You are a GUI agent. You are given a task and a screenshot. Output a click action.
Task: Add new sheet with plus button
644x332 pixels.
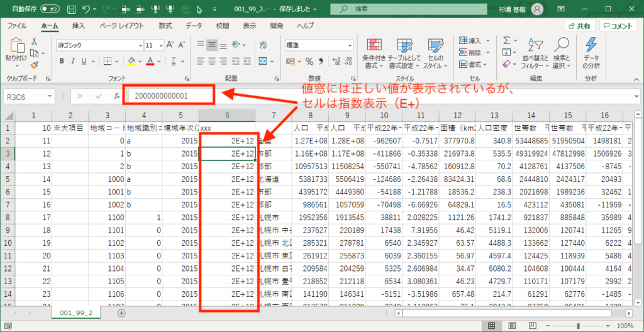pos(121,313)
